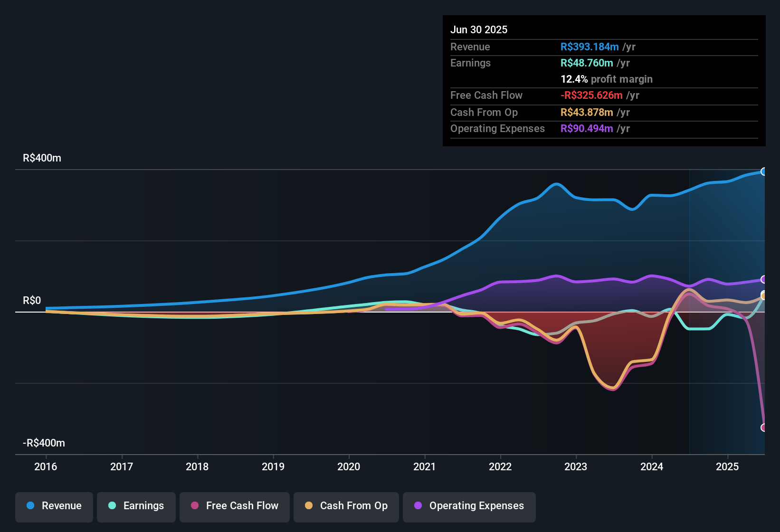780x532 pixels.
Task: Click the purple Operating Expenses legend dot
Action: tap(418, 506)
